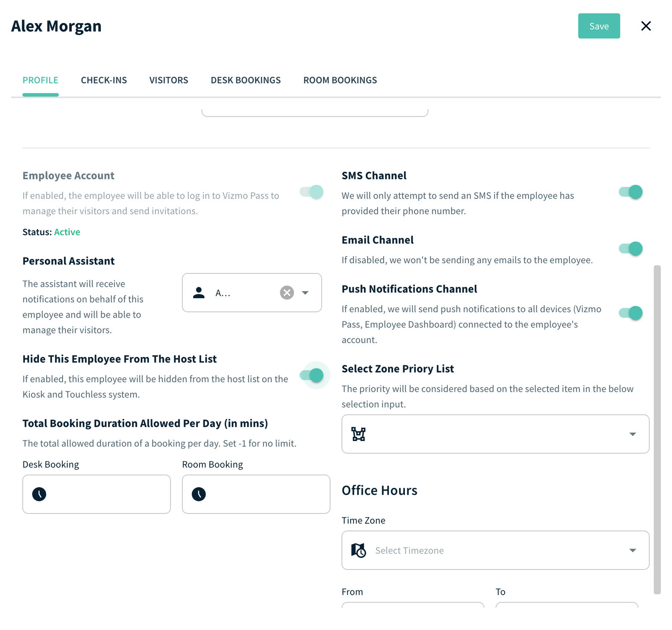The width and height of the screenshot is (672, 630).
Task: Toggle Push Notifications Channel off
Action: (x=631, y=313)
